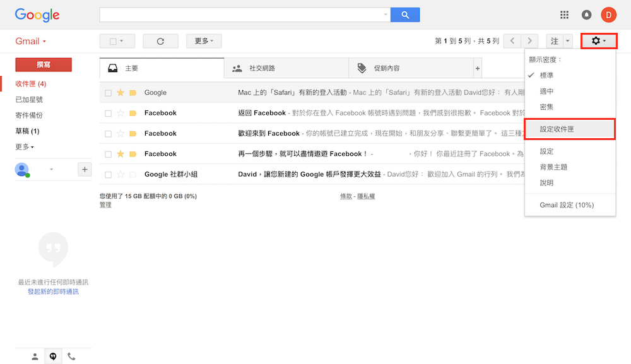Open the Google apps grid
The image size is (631, 364).
[564, 15]
